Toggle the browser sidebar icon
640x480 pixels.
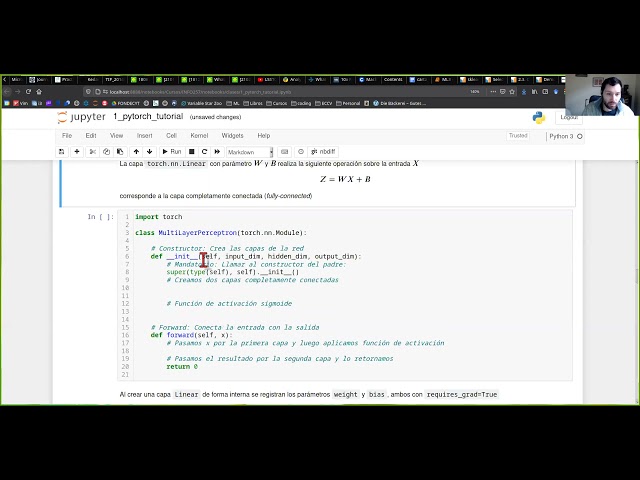coord(545,92)
